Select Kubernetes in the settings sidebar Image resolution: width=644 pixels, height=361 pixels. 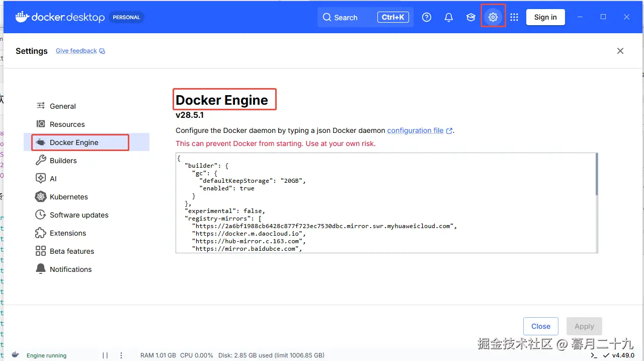(87, 197)
